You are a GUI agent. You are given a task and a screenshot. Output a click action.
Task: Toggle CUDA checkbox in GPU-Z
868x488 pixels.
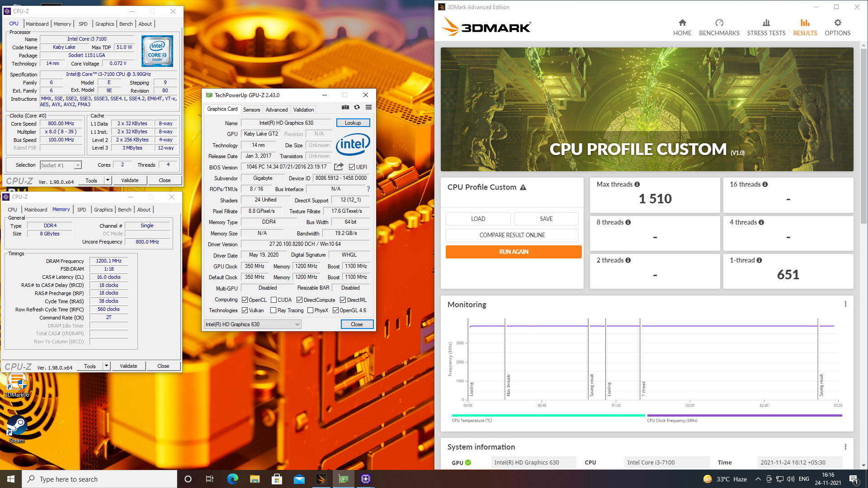(274, 300)
